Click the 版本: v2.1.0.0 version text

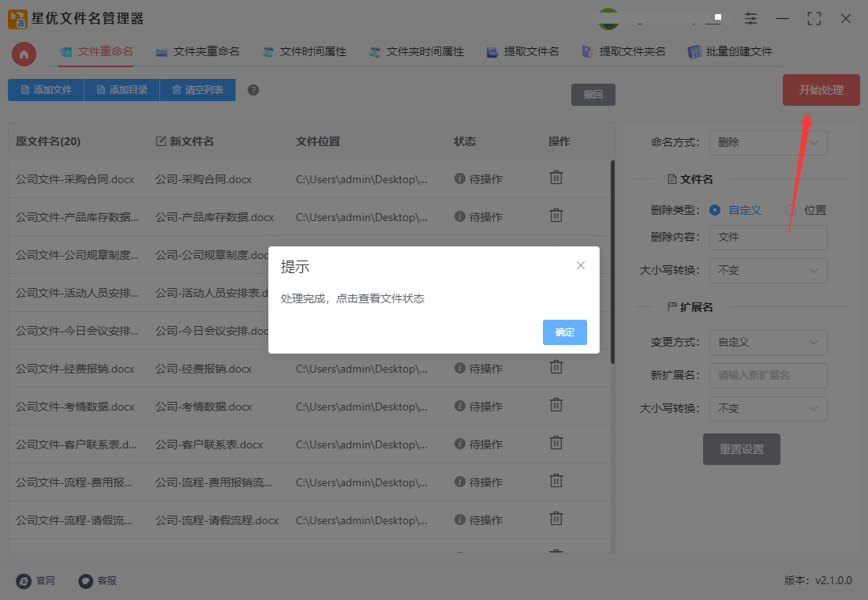click(x=818, y=580)
